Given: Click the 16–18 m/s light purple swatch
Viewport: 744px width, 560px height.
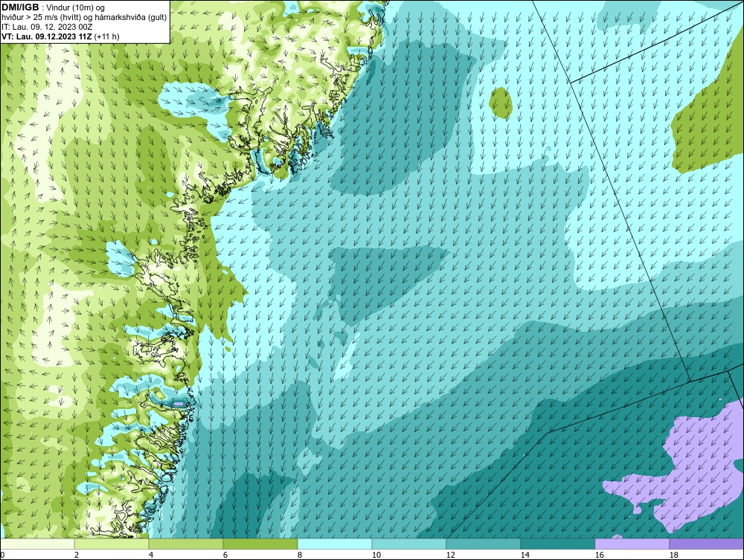Looking at the screenshot, I should [632, 544].
